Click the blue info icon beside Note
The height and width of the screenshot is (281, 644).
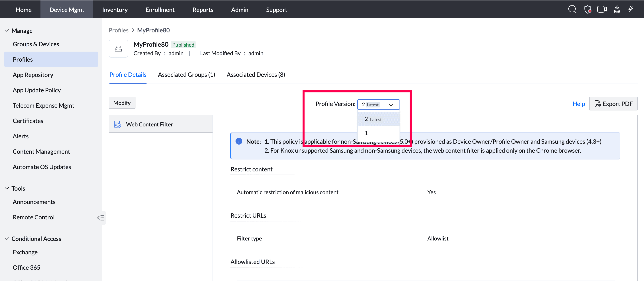(x=239, y=141)
